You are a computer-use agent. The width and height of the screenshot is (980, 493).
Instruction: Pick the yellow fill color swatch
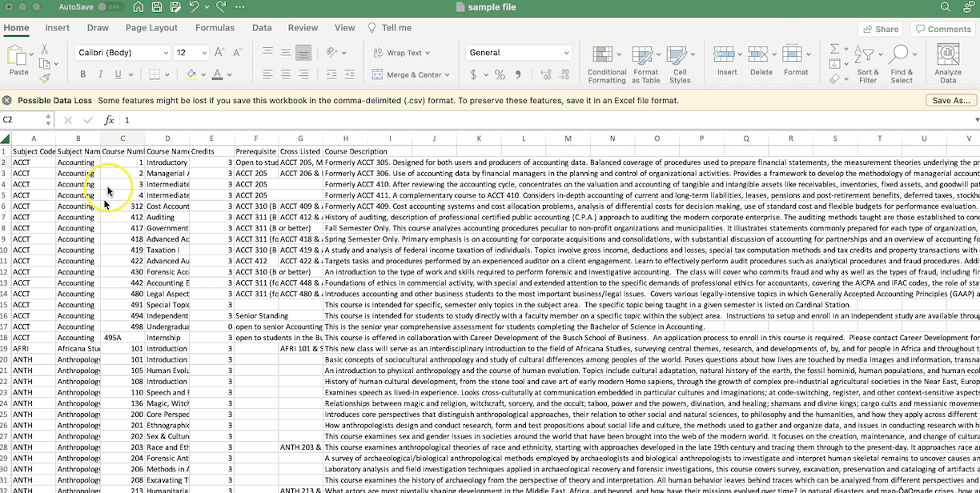191,74
